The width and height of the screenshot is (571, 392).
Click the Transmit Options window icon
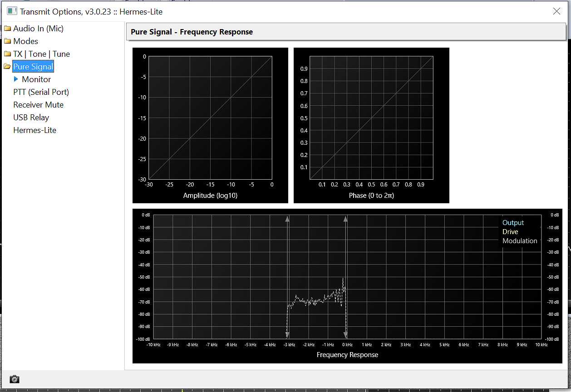pos(12,11)
